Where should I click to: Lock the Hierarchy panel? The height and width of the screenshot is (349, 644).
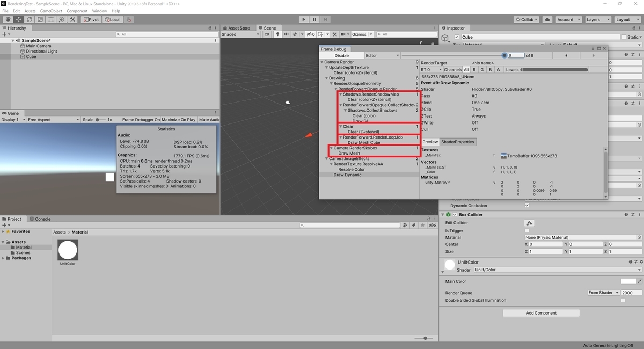coord(209,28)
